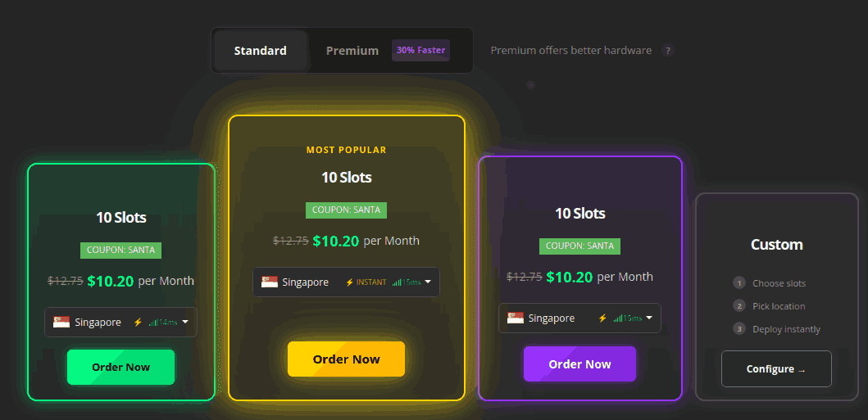Click step 1 circle beside Choose slots

point(738,283)
